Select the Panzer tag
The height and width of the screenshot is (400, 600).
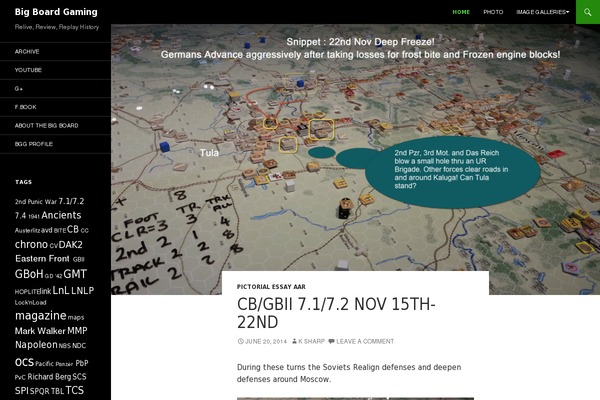tap(64, 364)
